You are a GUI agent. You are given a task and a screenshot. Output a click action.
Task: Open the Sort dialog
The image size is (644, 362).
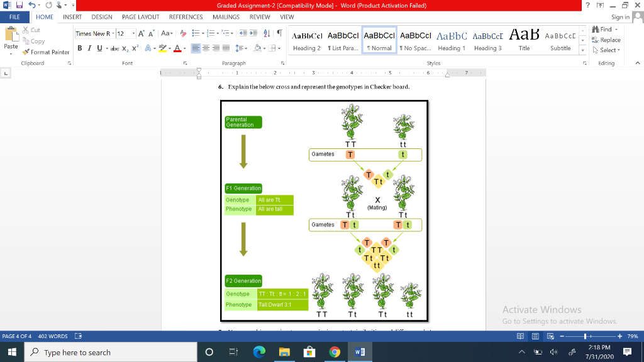(266, 34)
